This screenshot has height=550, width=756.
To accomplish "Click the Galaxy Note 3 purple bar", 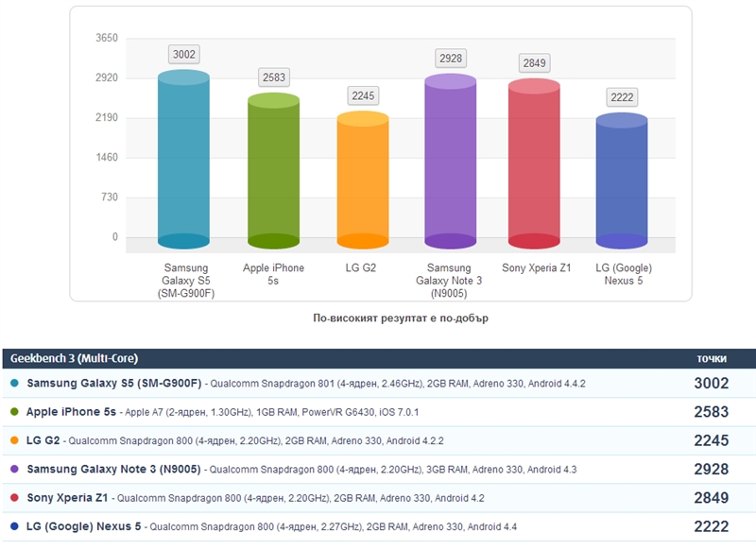I will point(451,162).
